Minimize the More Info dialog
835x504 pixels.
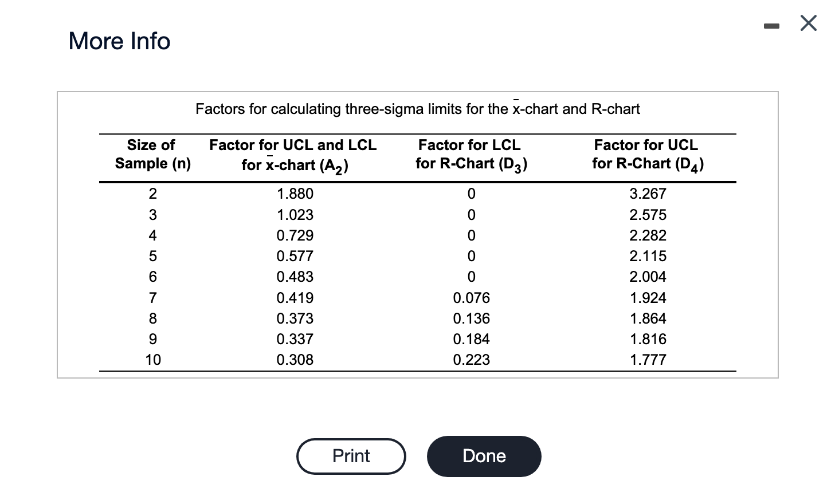coord(772,25)
